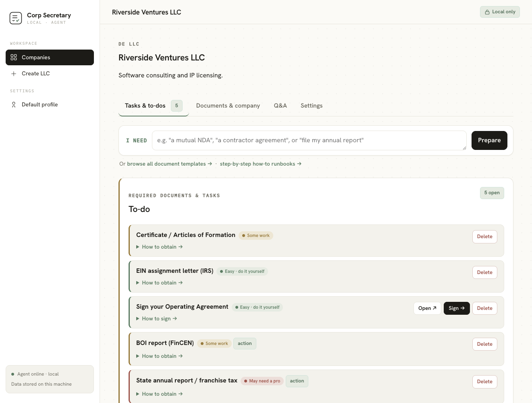Click the green Agent online status dot
The width and height of the screenshot is (532, 403).
[13, 374]
